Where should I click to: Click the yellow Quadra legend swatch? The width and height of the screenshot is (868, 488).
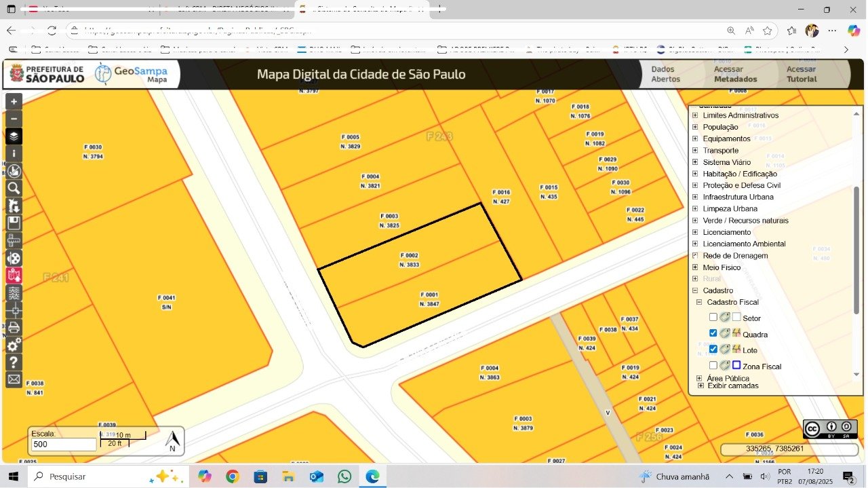click(736, 333)
